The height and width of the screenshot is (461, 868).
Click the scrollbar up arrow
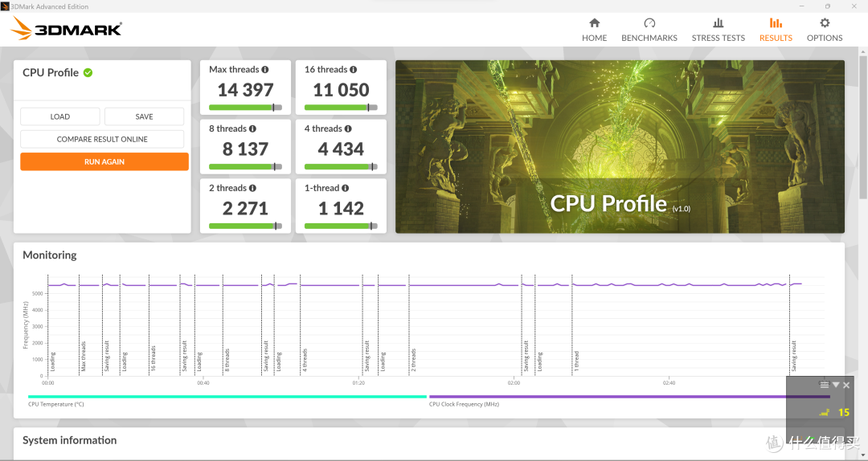coord(862,51)
